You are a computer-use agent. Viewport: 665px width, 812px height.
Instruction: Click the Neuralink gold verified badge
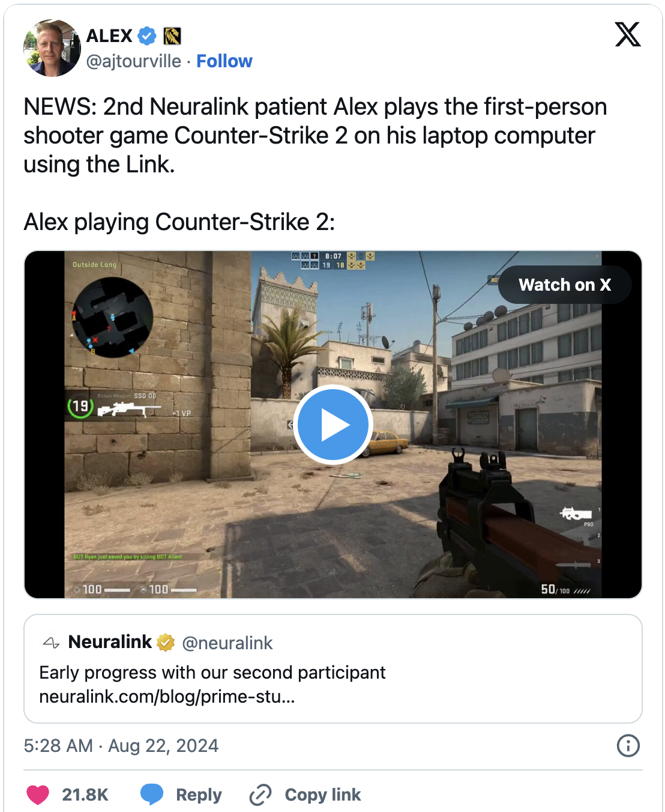pos(166,643)
